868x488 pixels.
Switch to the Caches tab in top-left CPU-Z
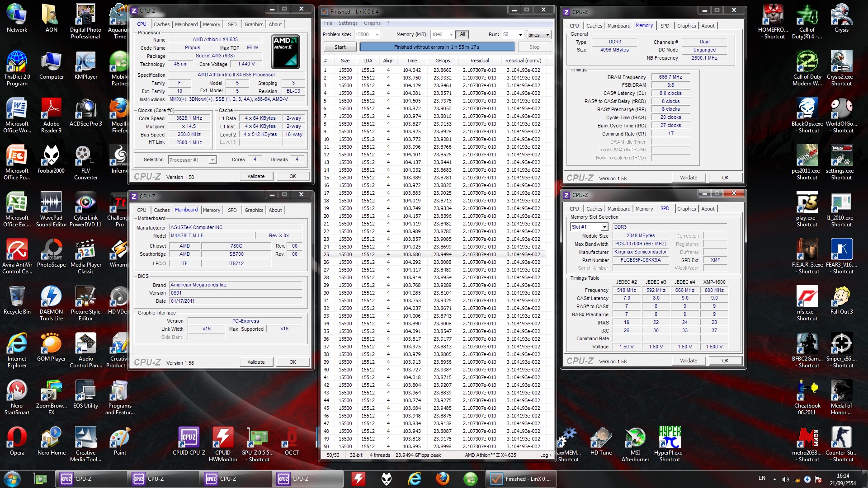point(161,24)
